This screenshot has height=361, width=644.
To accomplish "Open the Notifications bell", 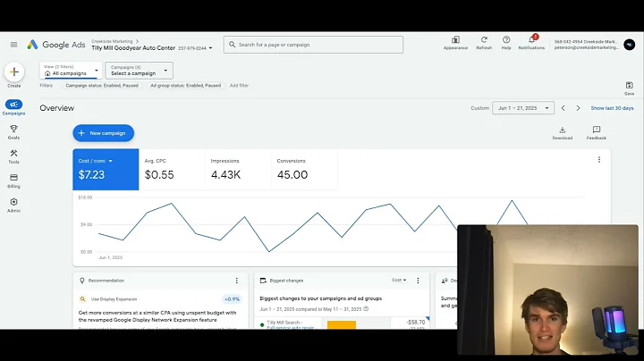I will click(531, 43).
